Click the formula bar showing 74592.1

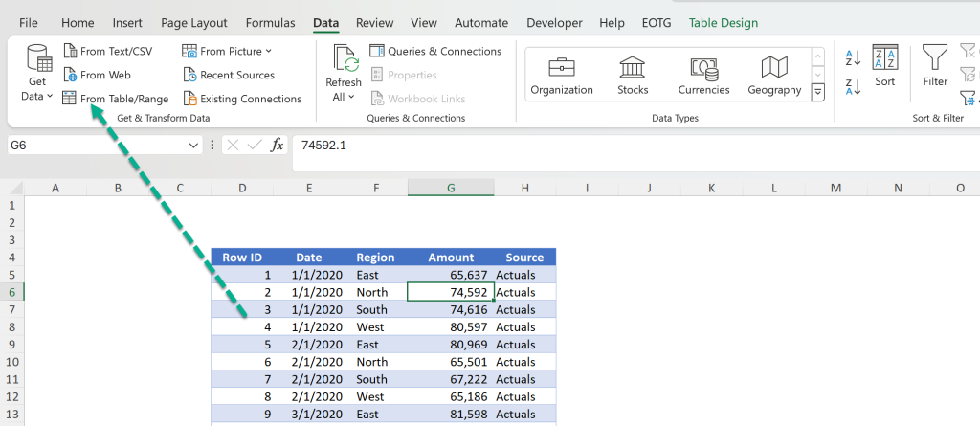[x=635, y=153]
